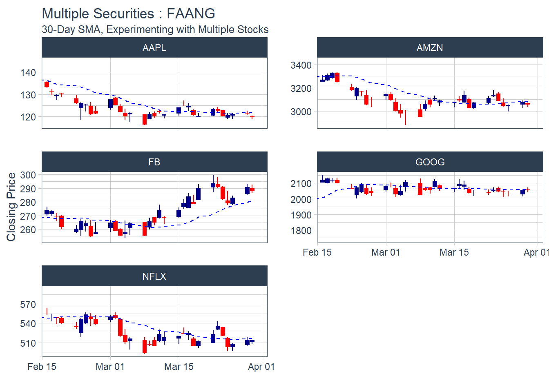This screenshot has width=549, height=392.
Task: Click the 2100 tick label on GOOG axis
Action: click(x=301, y=184)
